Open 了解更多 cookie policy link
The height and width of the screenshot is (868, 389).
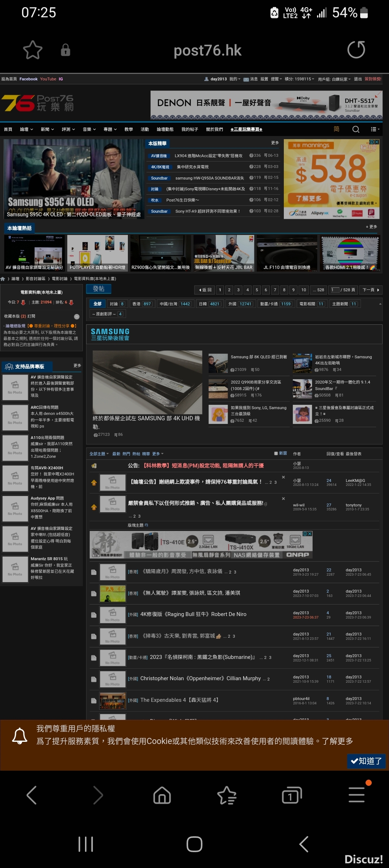pos(337,741)
